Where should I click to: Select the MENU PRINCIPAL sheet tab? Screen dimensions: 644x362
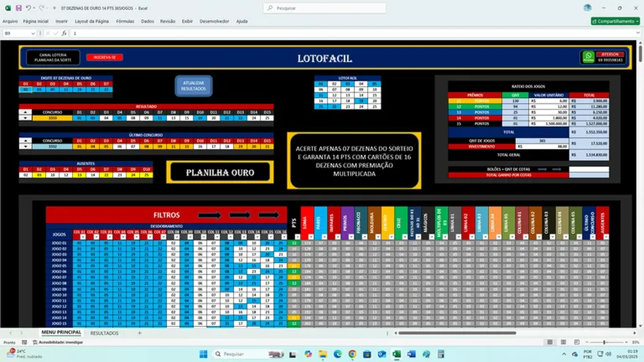(x=61, y=333)
